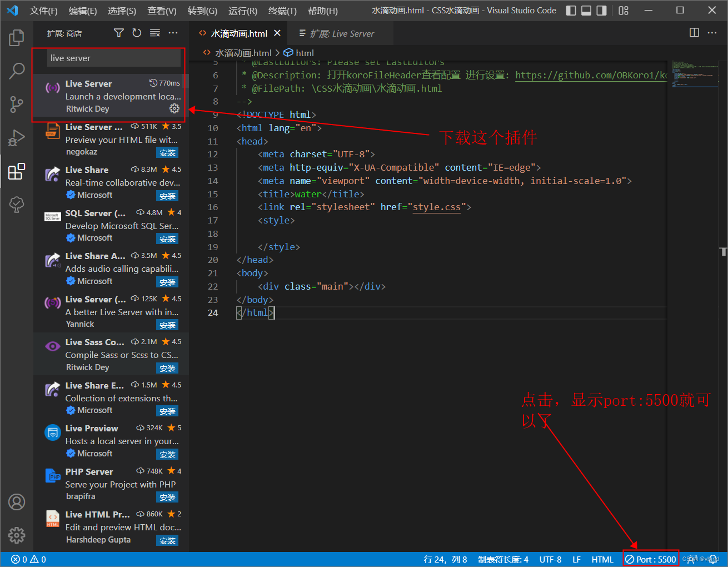Viewport: 728px width, 567px height.
Task: Click the filter extensions funnel icon
Action: pyautogui.click(x=118, y=33)
